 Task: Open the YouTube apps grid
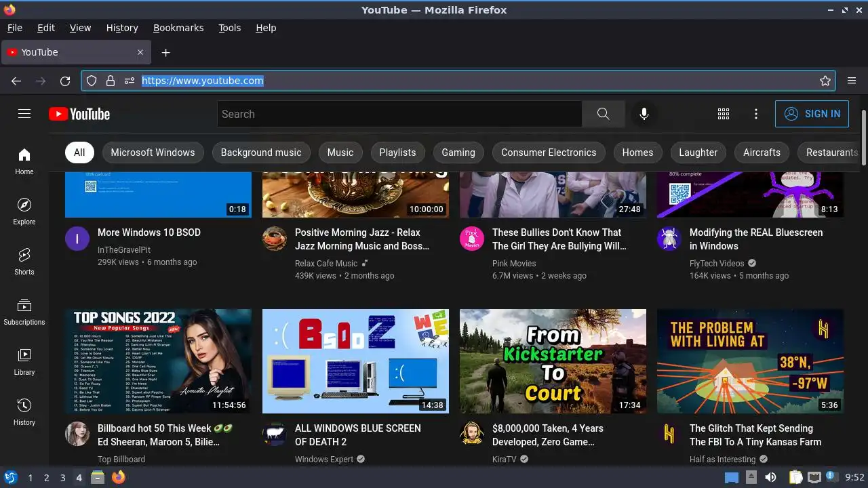pos(724,114)
